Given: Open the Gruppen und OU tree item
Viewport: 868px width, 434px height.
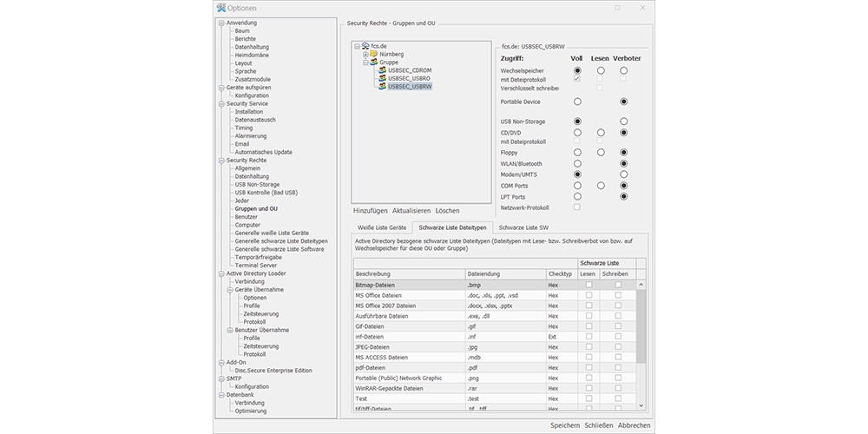Looking at the screenshot, I should (256, 208).
